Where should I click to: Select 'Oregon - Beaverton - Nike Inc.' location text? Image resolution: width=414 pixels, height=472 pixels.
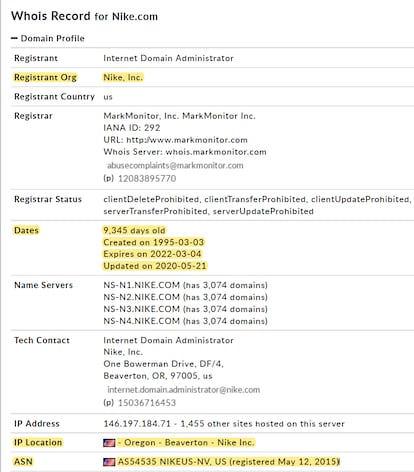tap(189, 443)
